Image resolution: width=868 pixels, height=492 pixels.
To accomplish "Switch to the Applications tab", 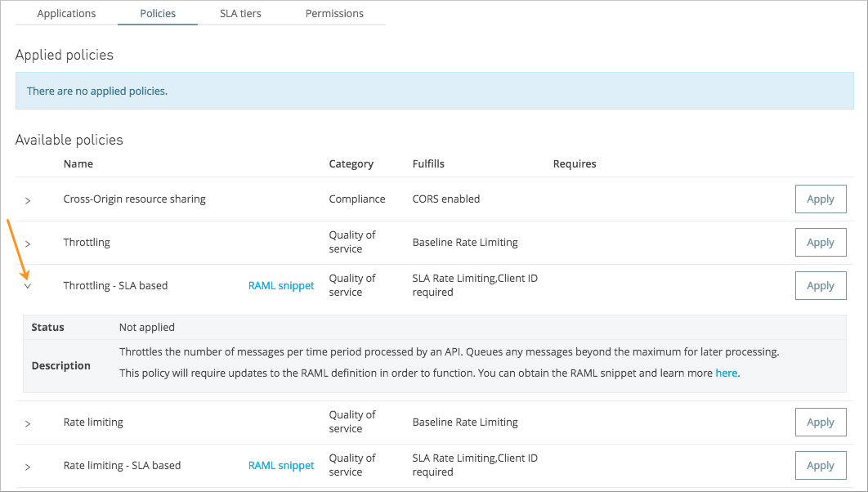I will point(66,13).
